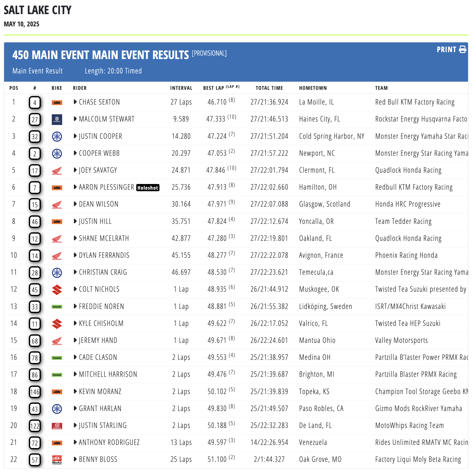Screen dimensions: 474x476
Task: Click KTM logo in Kevin Moranz row
Action: 57,392
